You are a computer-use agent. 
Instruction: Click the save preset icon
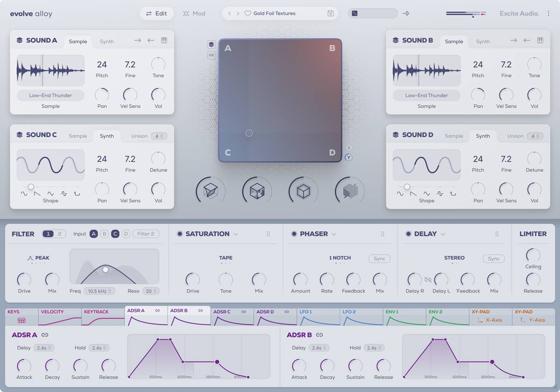330,14
